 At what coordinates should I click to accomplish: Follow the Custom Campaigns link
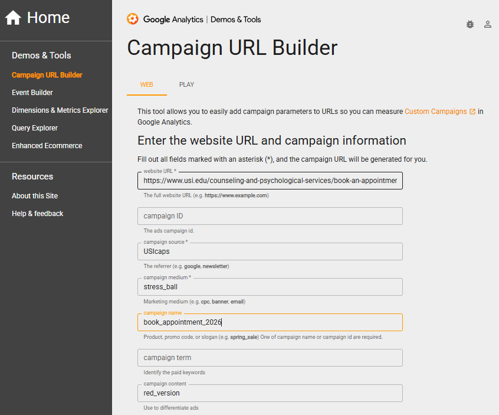coord(436,112)
